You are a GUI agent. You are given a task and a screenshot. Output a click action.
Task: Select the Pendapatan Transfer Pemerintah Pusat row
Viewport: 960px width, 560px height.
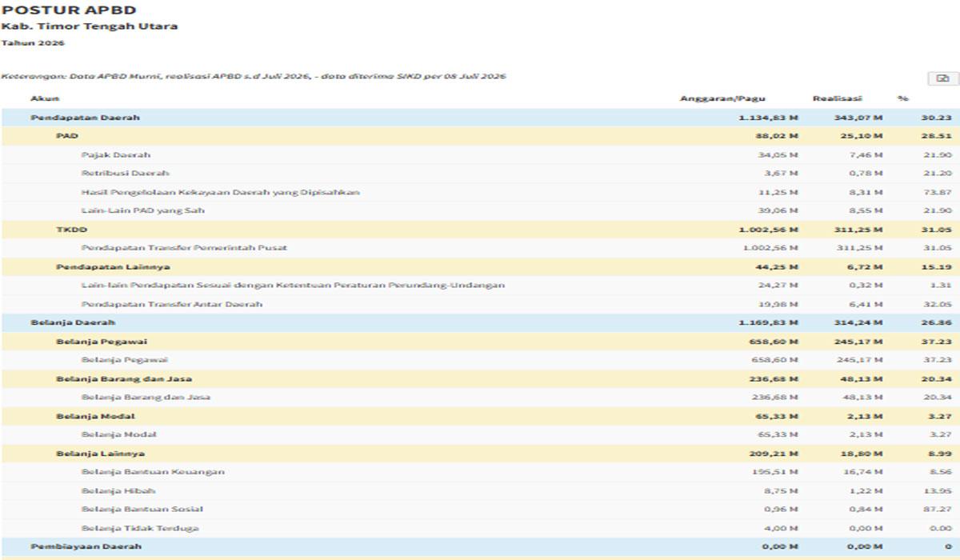pyautogui.click(x=480, y=248)
